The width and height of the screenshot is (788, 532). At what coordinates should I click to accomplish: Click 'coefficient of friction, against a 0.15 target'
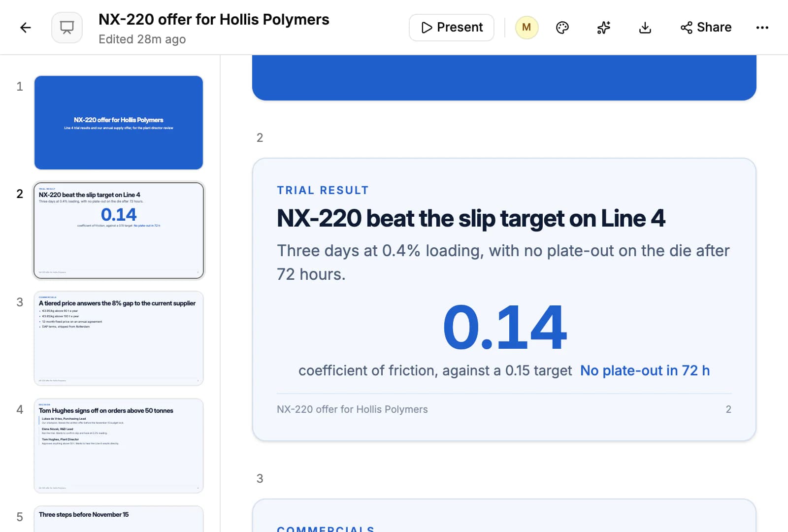coord(435,370)
